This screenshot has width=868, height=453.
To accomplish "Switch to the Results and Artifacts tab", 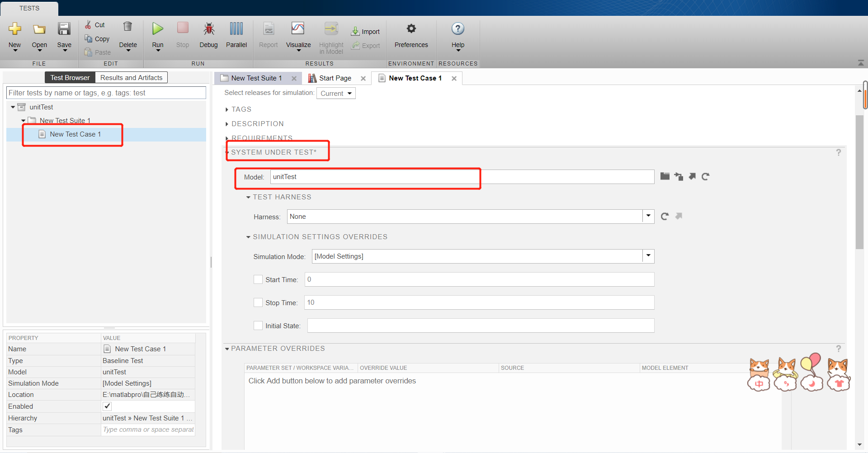I will click(131, 77).
